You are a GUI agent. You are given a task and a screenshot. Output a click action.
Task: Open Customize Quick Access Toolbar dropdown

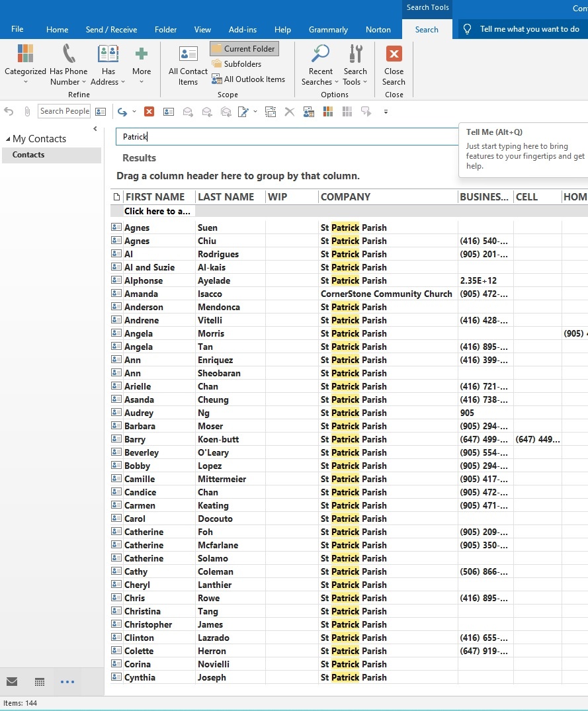point(386,112)
